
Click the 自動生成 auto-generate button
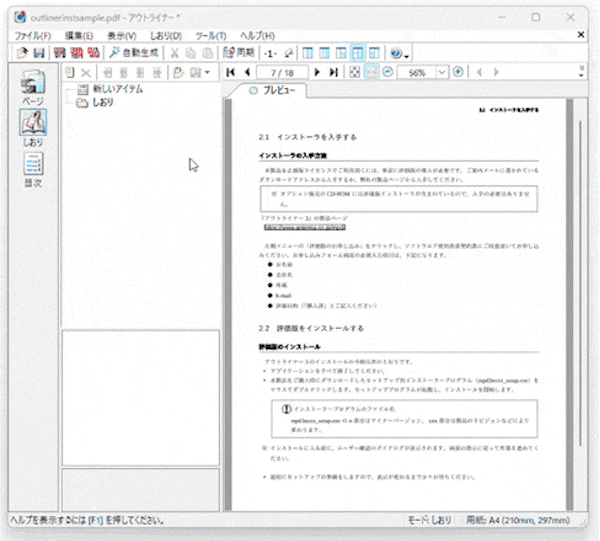tap(133, 52)
